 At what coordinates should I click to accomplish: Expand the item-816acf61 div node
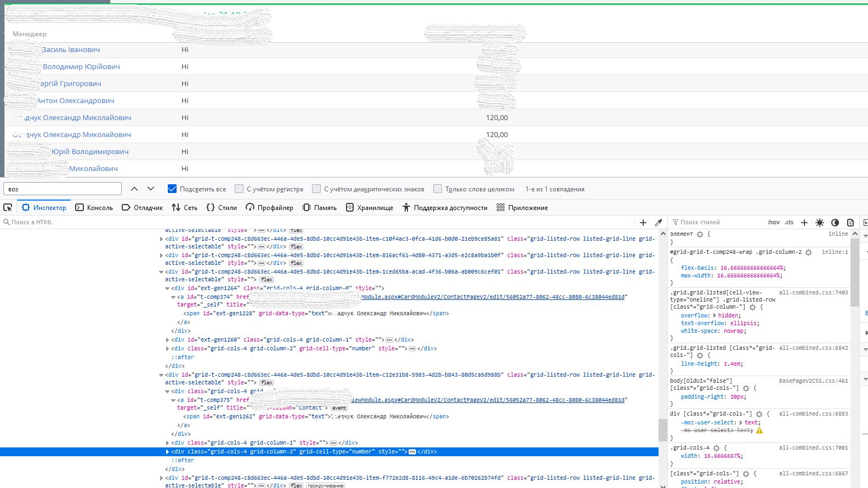(161, 256)
